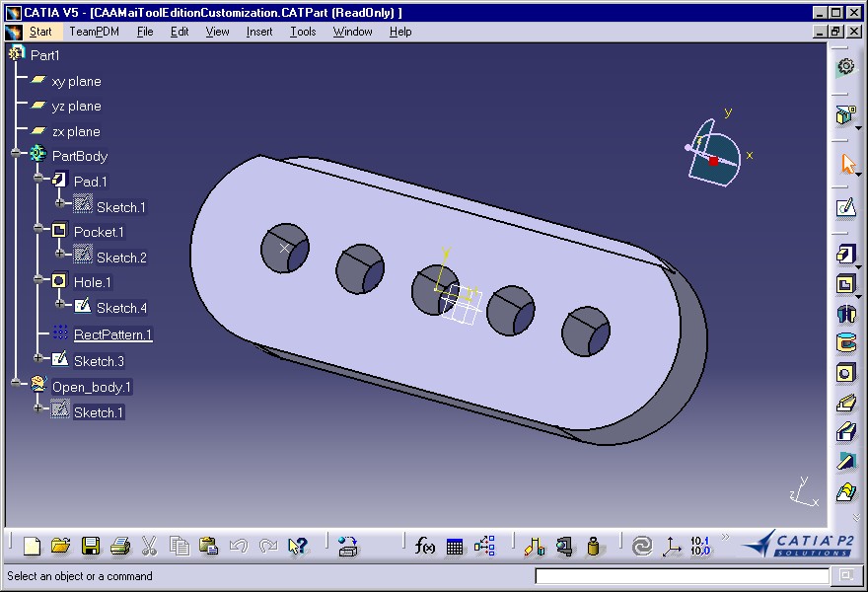Viewport: 868px width, 592px height.
Task: Expand Sketch.3 node in tree
Action: (37, 358)
